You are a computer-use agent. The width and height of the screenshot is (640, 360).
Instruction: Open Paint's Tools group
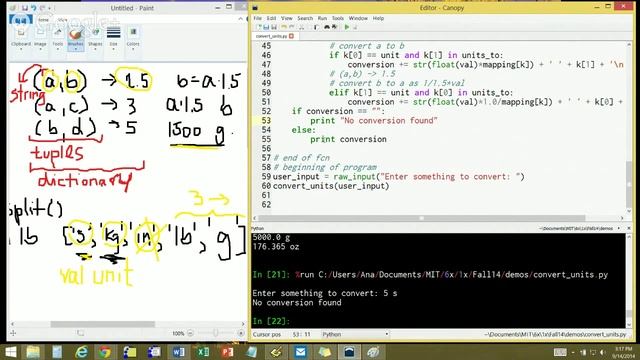[58, 39]
